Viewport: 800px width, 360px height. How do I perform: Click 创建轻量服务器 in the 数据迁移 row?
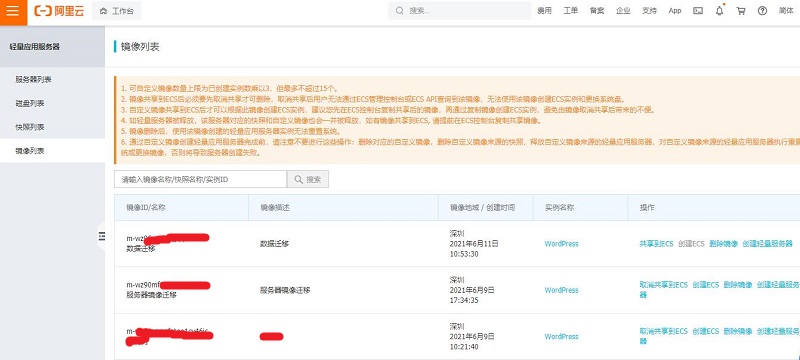767,244
